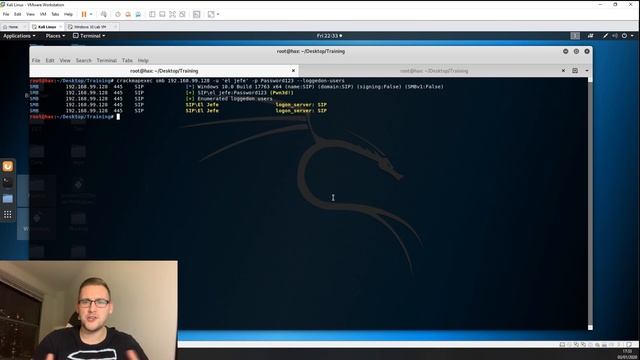Switch to VMware Unity mode icon

pyautogui.click(x=182, y=14)
